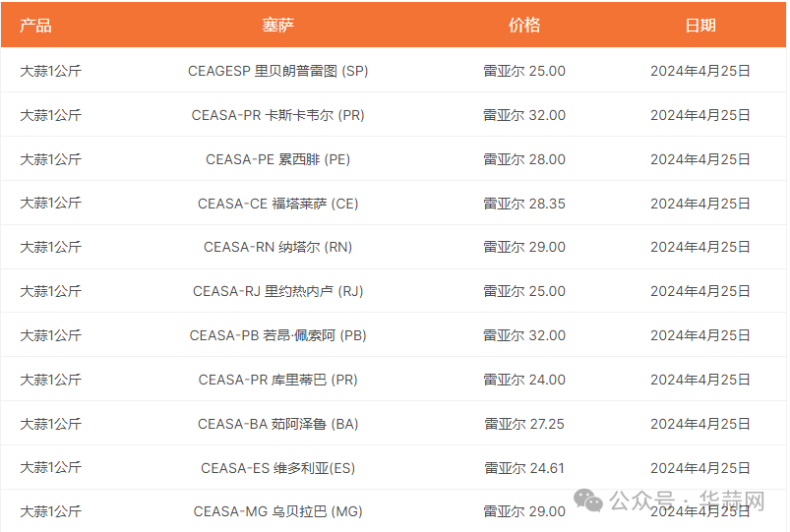Select CEASA-BA 茹阿泽鲁 (BA) entry
Screen dimensions: 790x532
277,424
